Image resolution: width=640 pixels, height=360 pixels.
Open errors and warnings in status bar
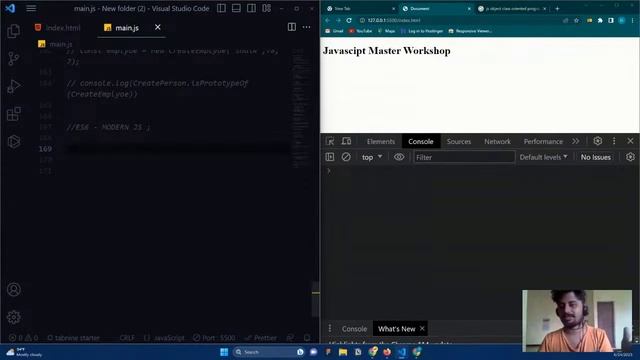click(x=23, y=338)
